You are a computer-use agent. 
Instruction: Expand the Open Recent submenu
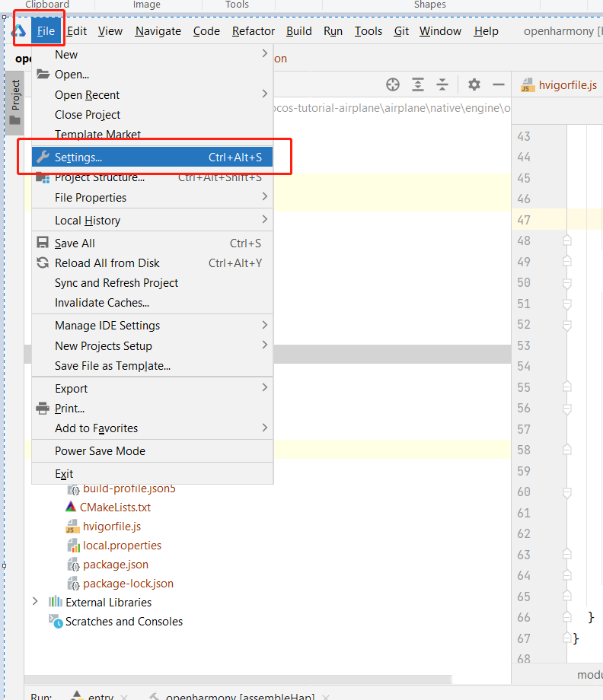[152, 94]
